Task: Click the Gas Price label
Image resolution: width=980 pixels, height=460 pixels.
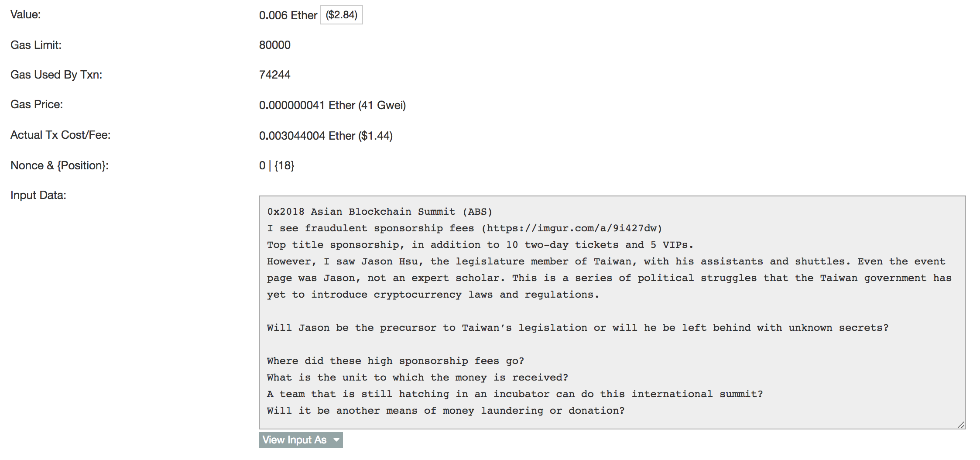Action: coord(37,104)
